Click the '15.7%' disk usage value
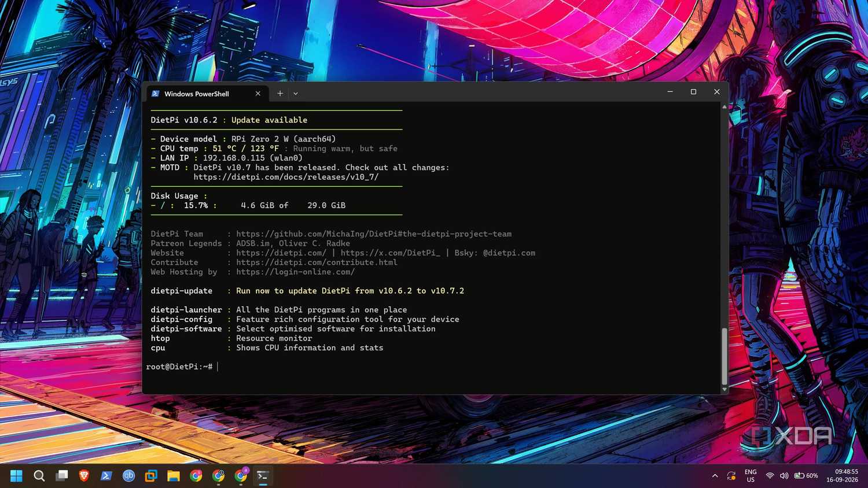The width and height of the screenshot is (868, 488). (196, 205)
